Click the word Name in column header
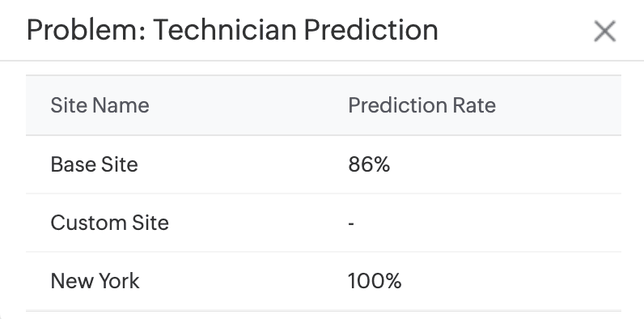644x319 pixels. (x=121, y=105)
